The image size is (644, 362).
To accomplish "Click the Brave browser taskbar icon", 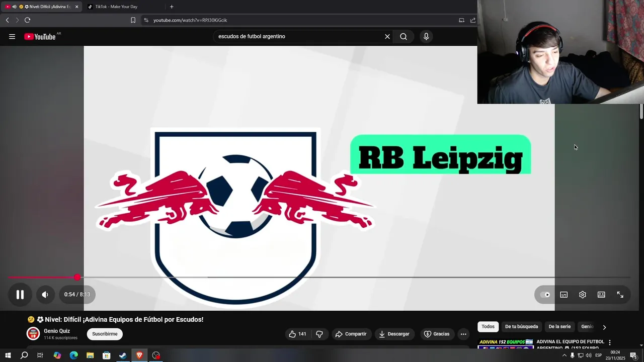I will 139,355.
